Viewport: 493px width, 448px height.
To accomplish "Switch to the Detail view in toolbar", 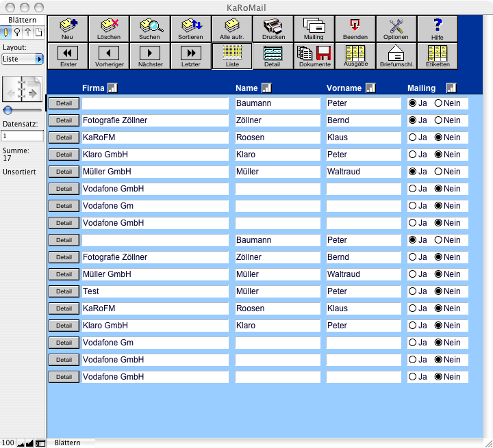I will coord(273,56).
